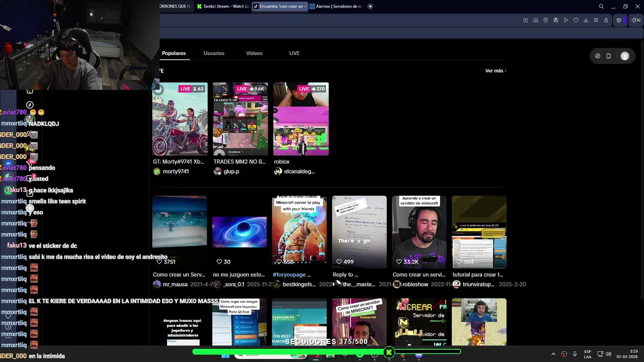Screen dimensions: 644x362
Task: Switch to the LIVE tab
Action: tap(294, 53)
